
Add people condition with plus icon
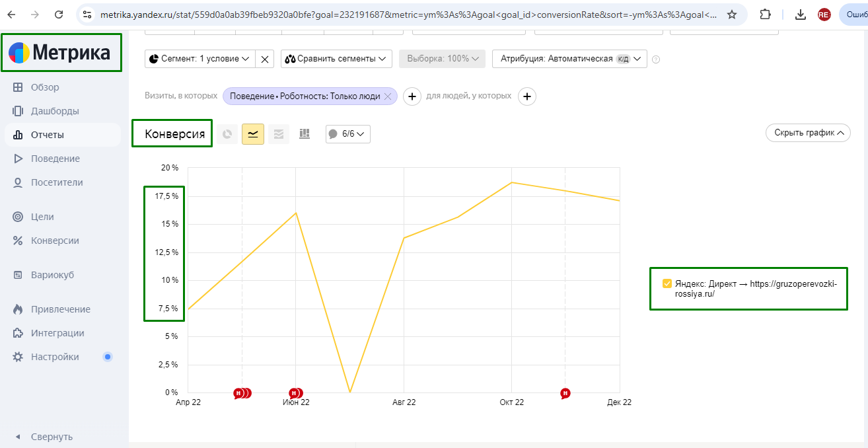(x=526, y=96)
